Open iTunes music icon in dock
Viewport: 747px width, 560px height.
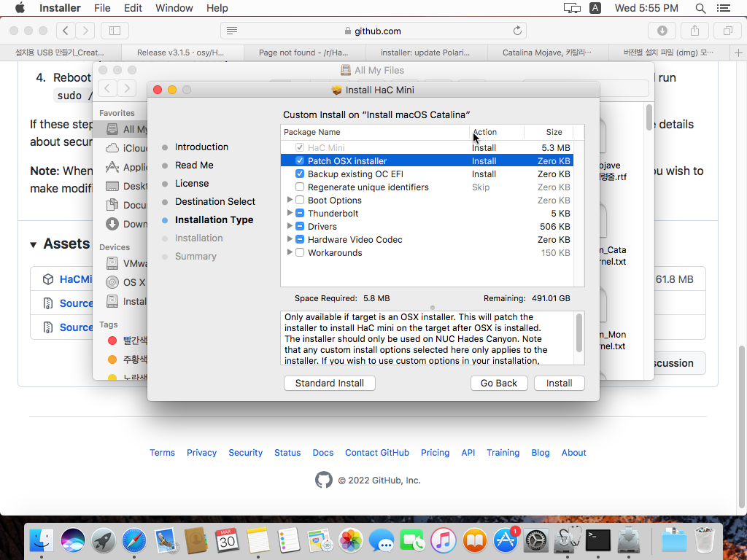[x=443, y=540]
